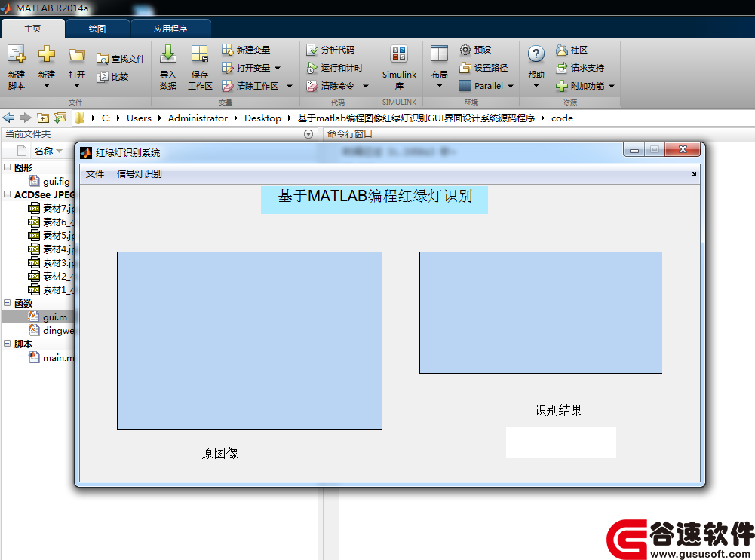Screen dimensions: 755x560
Task: Open Preferences (预设) gear icon
Action: (465, 50)
